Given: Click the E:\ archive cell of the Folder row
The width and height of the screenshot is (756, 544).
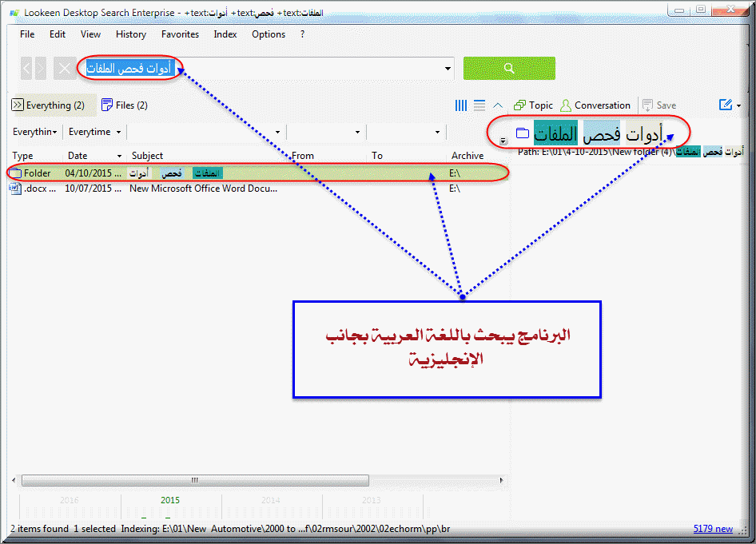Looking at the screenshot, I should click(x=455, y=173).
